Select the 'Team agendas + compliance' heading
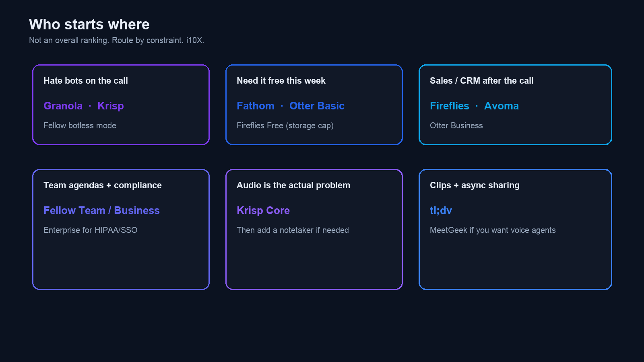The width and height of the screenshot is (644, 362). pos(102,185)
